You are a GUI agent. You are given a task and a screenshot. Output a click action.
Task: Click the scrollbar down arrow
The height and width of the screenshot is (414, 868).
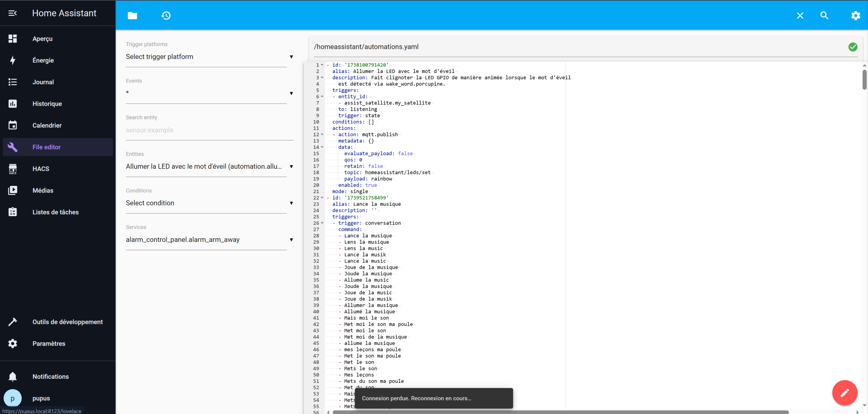pos(864,405)
